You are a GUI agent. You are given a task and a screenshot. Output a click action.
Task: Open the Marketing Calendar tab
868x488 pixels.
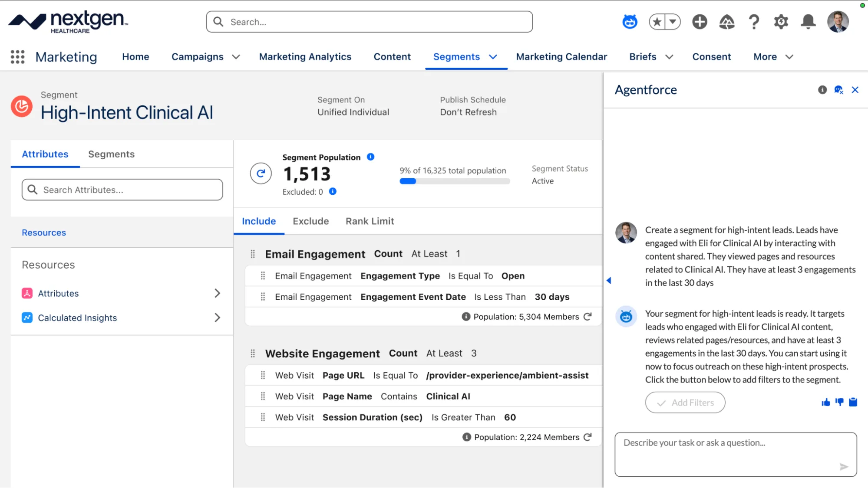[x=561, y=57]
